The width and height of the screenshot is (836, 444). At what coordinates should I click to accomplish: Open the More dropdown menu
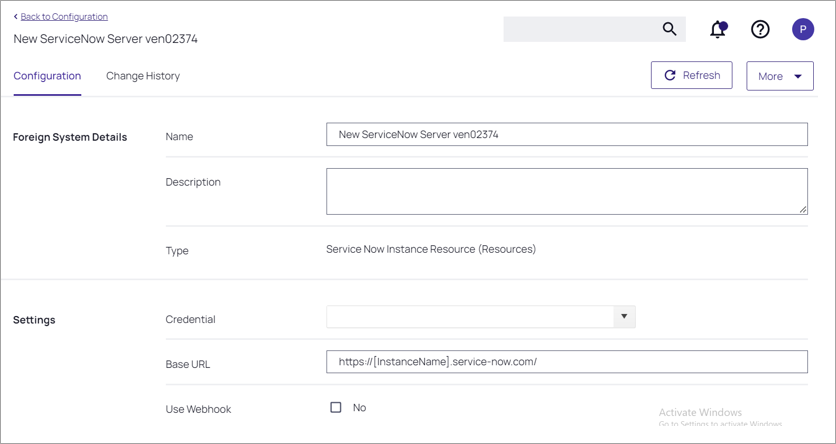tap(780, 76)
